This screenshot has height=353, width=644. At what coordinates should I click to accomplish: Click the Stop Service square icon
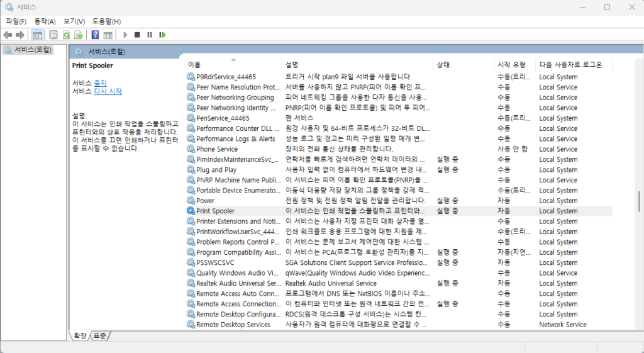[x=137, y=35]
